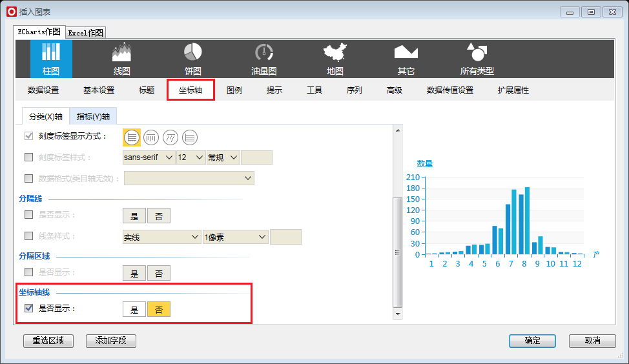Maximize the 插入图表 dialog window
The width and height of the screenshot is (629, 364).
(591, 12)
